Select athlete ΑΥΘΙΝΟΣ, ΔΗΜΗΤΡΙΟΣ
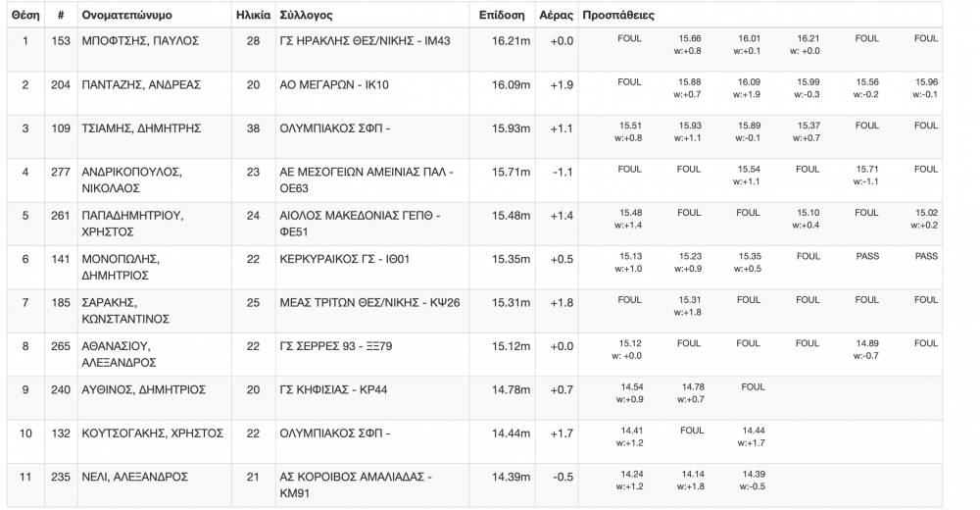 tap(144, 389)
